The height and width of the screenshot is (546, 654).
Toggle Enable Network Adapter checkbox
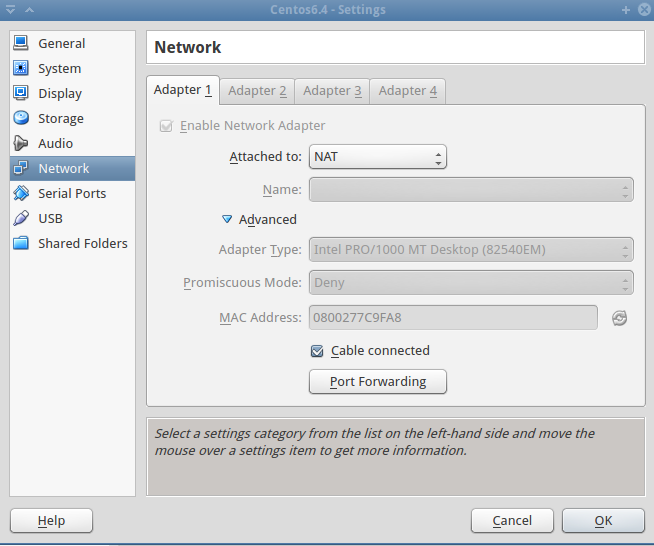(166, 126)
